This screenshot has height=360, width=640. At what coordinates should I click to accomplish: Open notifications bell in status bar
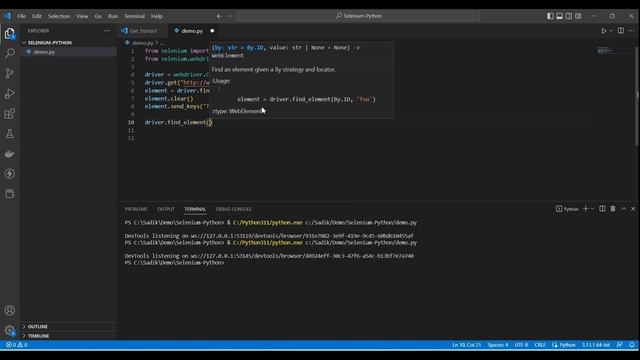pyautogui.click(x=631, y=345)
